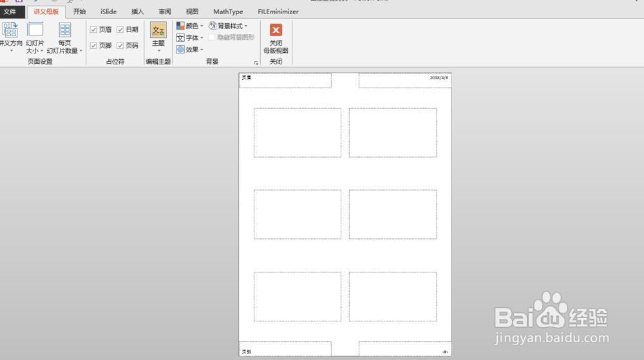This screenshot has width=644, height=360.
Task: Select the middle-left slide placeholder
Action: point(298,214)
